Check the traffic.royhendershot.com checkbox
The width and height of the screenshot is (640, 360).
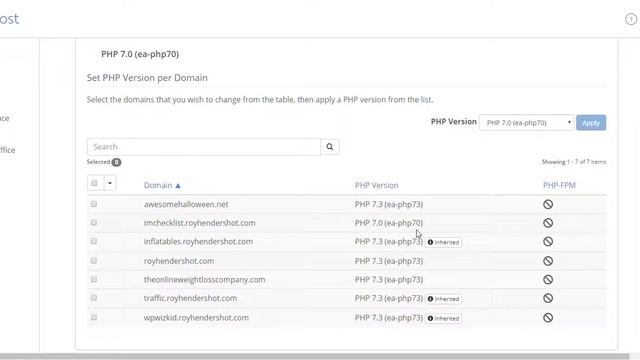point(94,298)
